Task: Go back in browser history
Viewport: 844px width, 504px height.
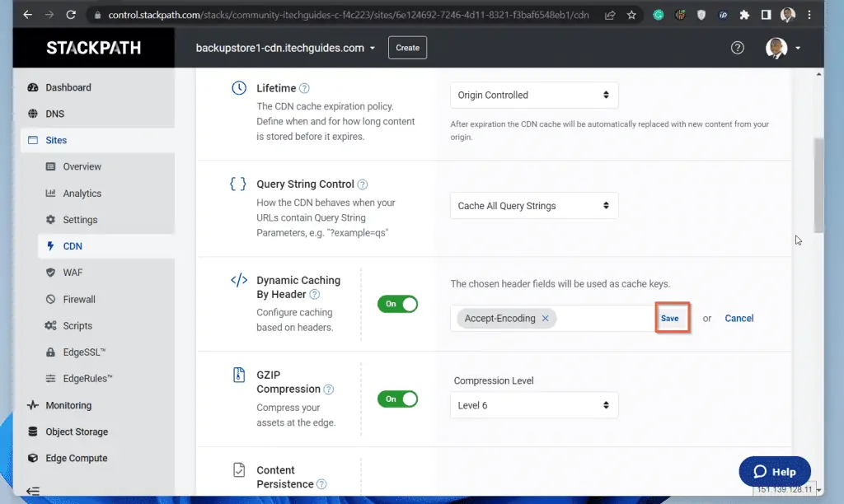Action: [x=27, y=15]
